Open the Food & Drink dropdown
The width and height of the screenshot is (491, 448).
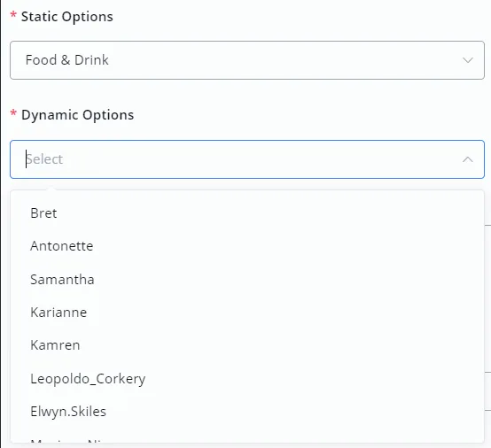point(247,60)
